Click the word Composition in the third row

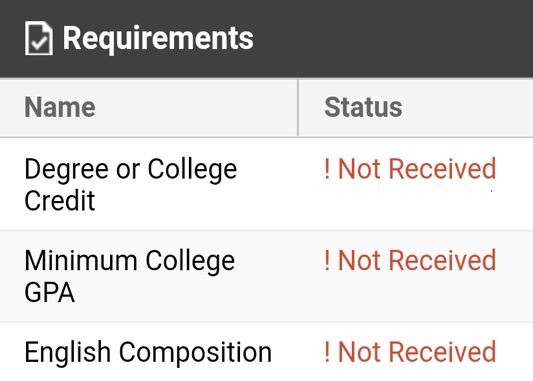(x=195, y=352)
